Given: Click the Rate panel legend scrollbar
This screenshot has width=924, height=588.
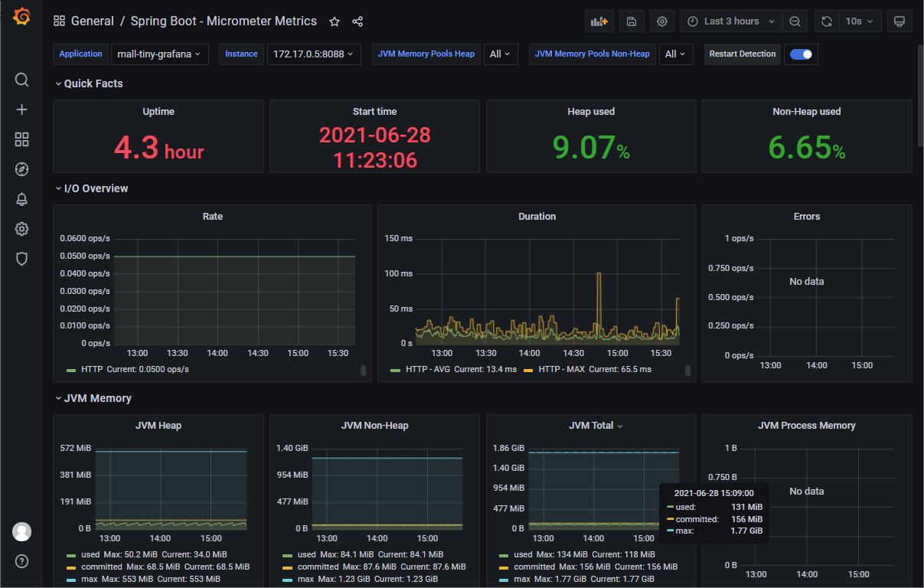Looking at the screenshot, I should point(363,371).
